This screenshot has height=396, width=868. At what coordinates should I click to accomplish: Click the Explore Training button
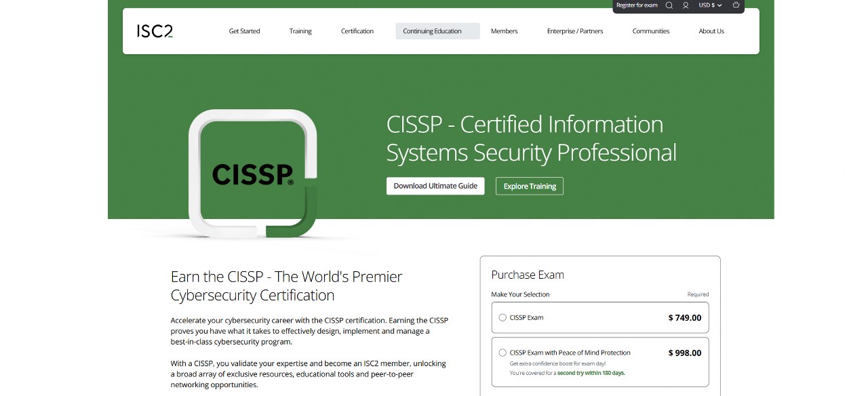(530, 186)
